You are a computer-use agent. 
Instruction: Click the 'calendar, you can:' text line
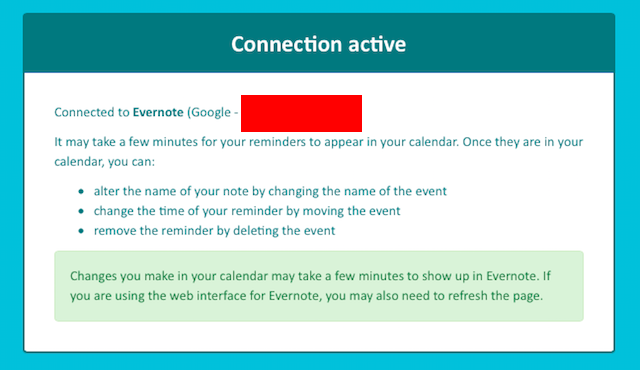(x=104, y=162)
